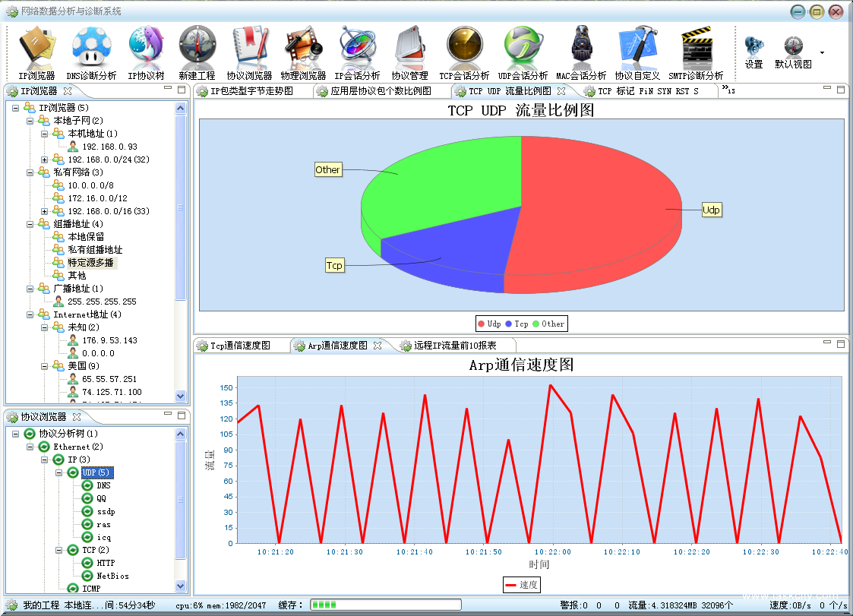Viewport: 853px width, 616px height.
Task: Open TCP会话分析 radar icon
Action: click(464, 48)
